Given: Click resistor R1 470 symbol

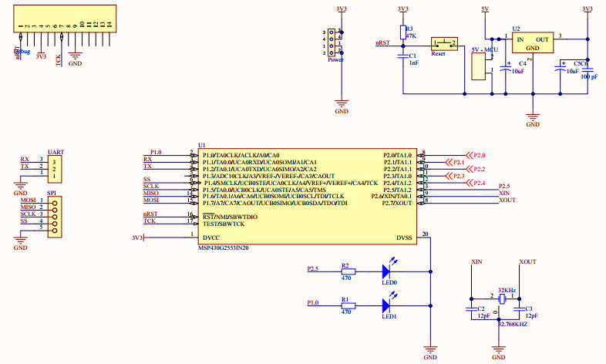Looking at the screenshot, I should coord(348,305).
